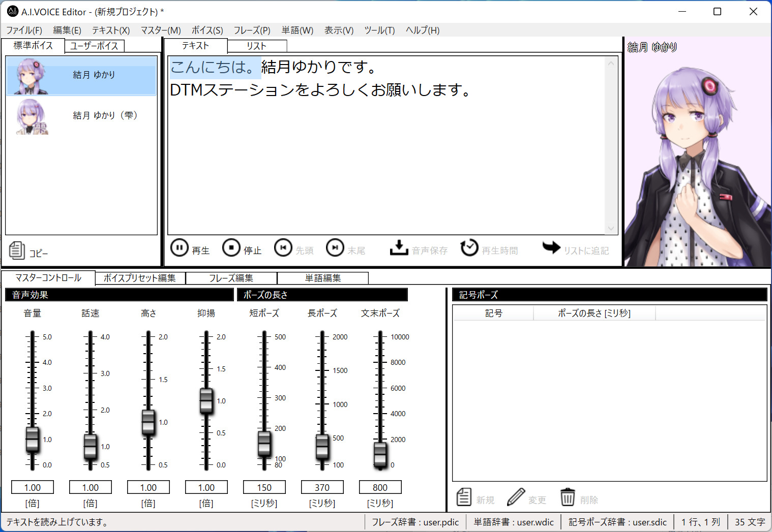Open the 単語編集 tab
772x532 pixels.
point(323,278)
